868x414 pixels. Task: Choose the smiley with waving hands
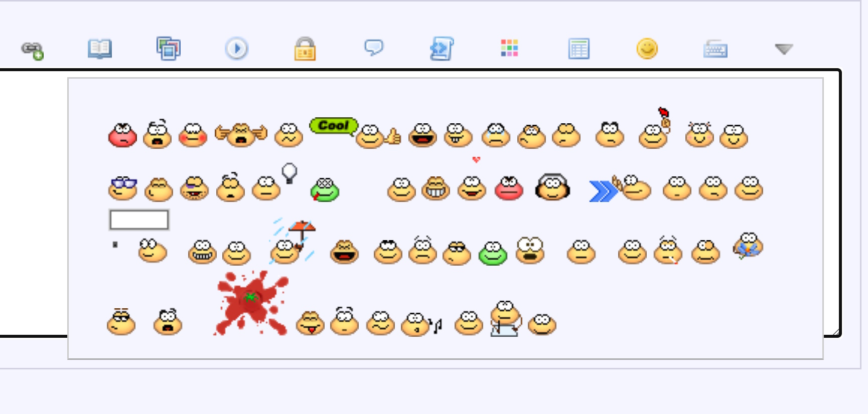pos(241,134)
